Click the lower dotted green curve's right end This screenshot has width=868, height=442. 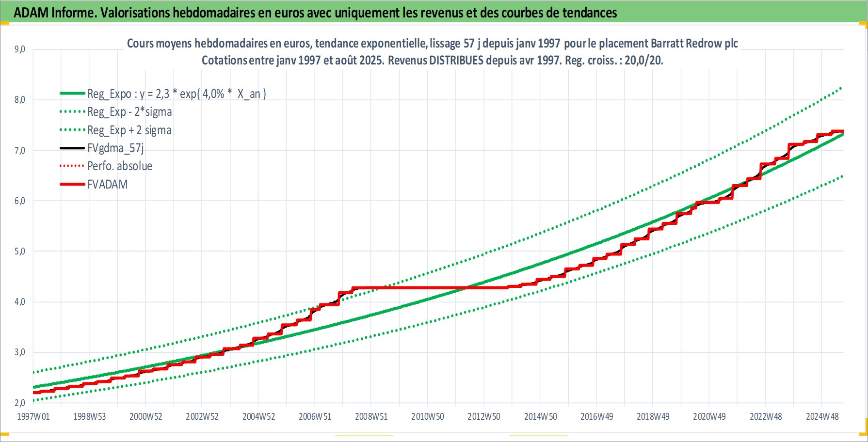pyautogui.click(x=841, y=176)
